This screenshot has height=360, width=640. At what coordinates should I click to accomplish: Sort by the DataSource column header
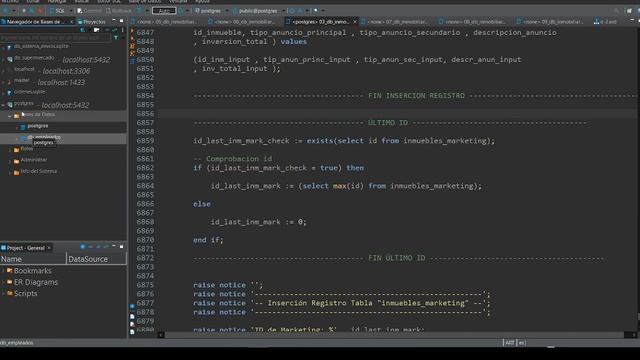point(96,259)
